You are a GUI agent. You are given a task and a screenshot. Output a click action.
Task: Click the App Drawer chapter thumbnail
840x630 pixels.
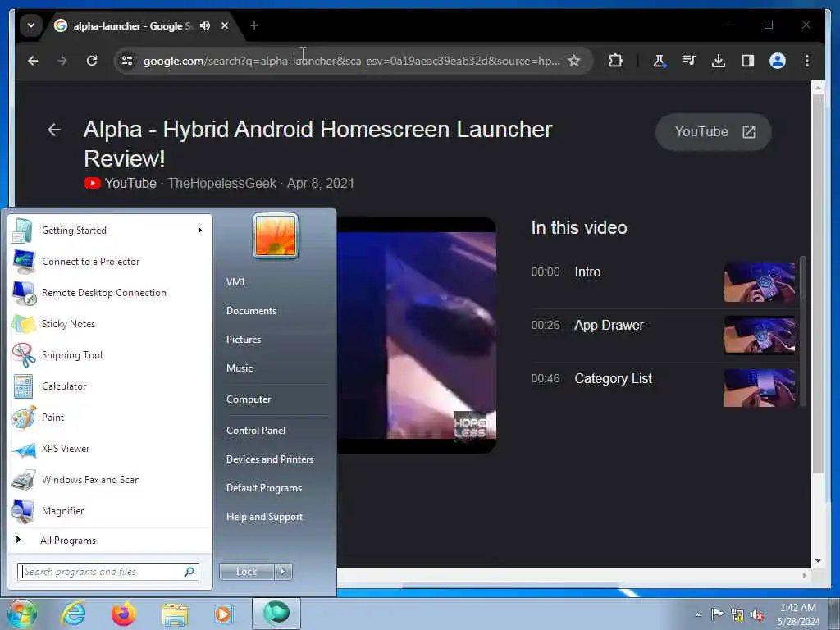point(760,336)
